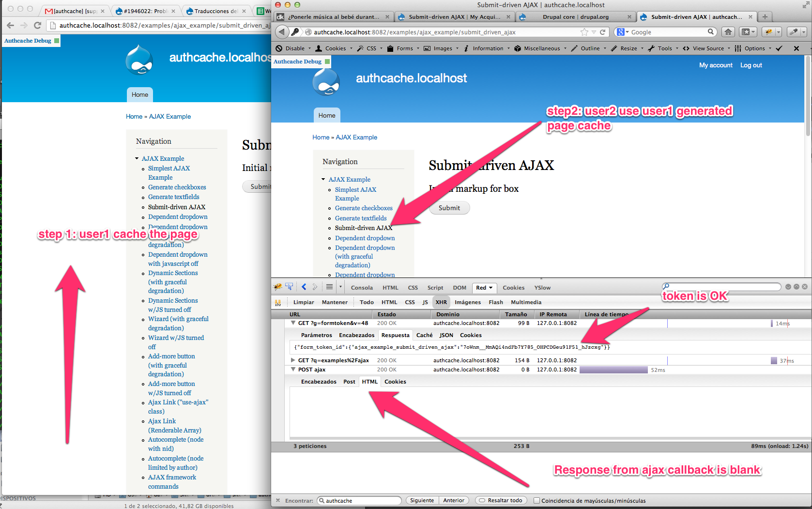Open the Dependent dropdown navigation link
Image resolution: width=812 pixels, height=509 pixels.
pyautogui.click(x=365, y=238)
